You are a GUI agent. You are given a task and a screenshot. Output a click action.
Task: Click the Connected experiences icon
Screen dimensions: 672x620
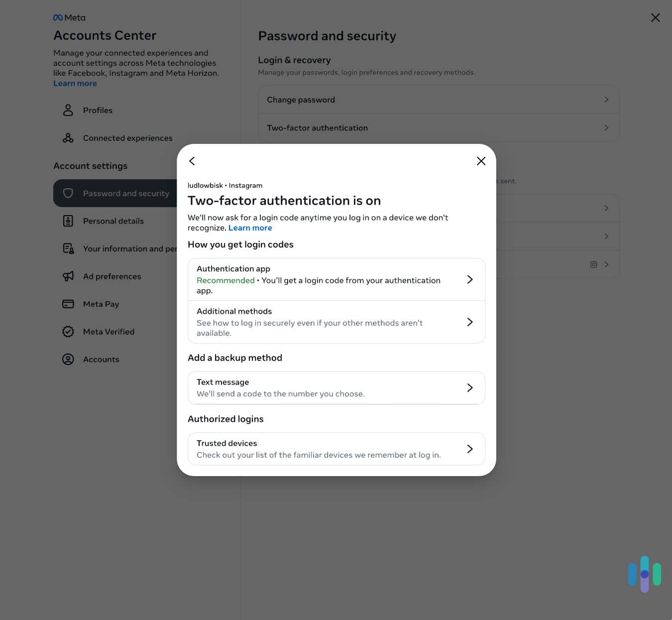pyautogui.click(x=68, y=138)
